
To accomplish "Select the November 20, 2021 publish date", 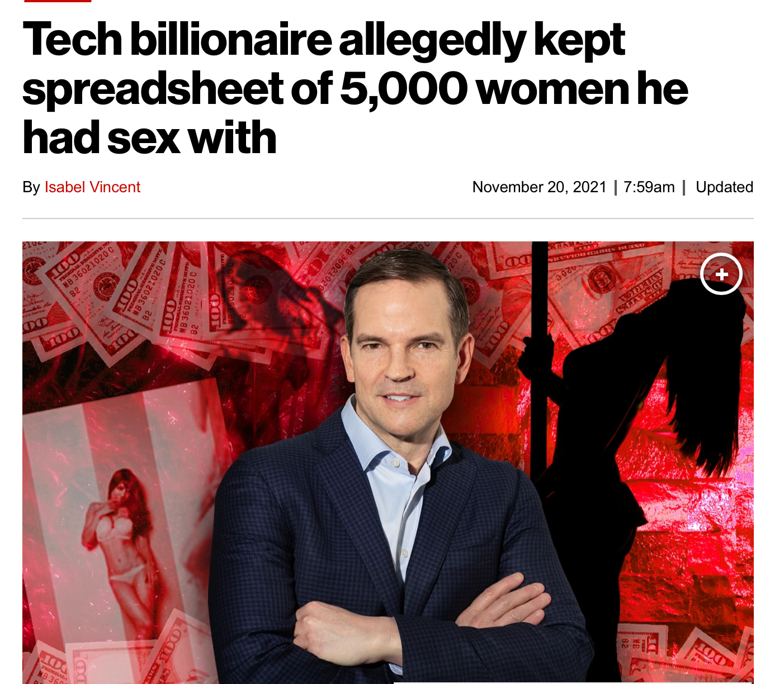I will (x=539, y=187).
